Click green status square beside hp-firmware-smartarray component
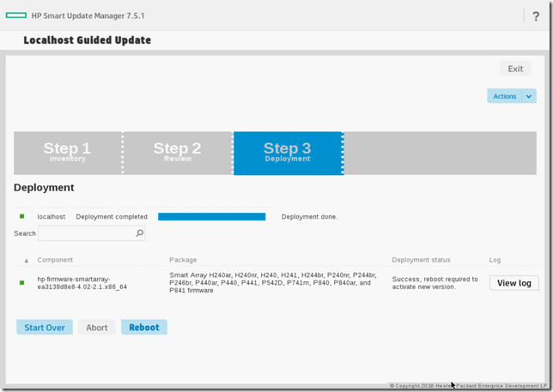This screenshot has height=392, width=553. click(x=21, y=283)
